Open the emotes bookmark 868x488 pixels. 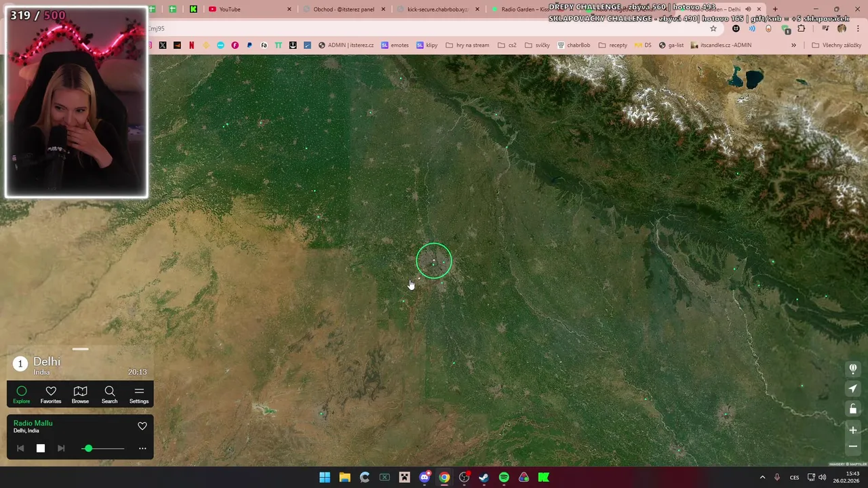pyautogui.click(x=395, y=45)
